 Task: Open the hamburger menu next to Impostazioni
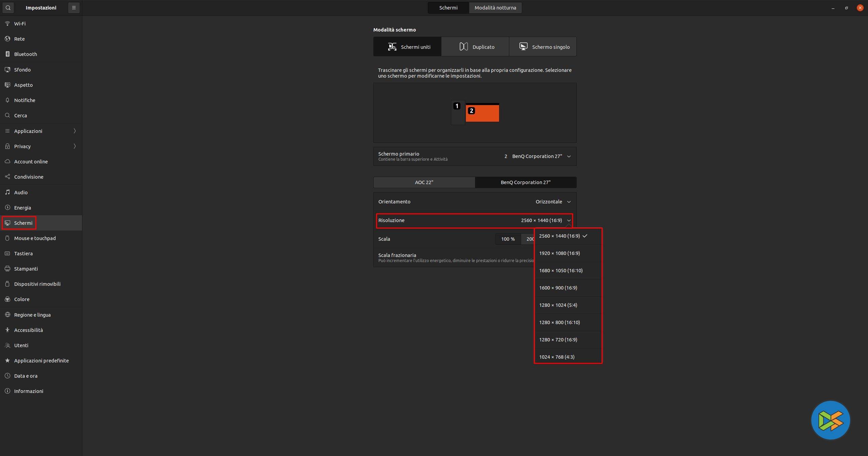point(74,7)
